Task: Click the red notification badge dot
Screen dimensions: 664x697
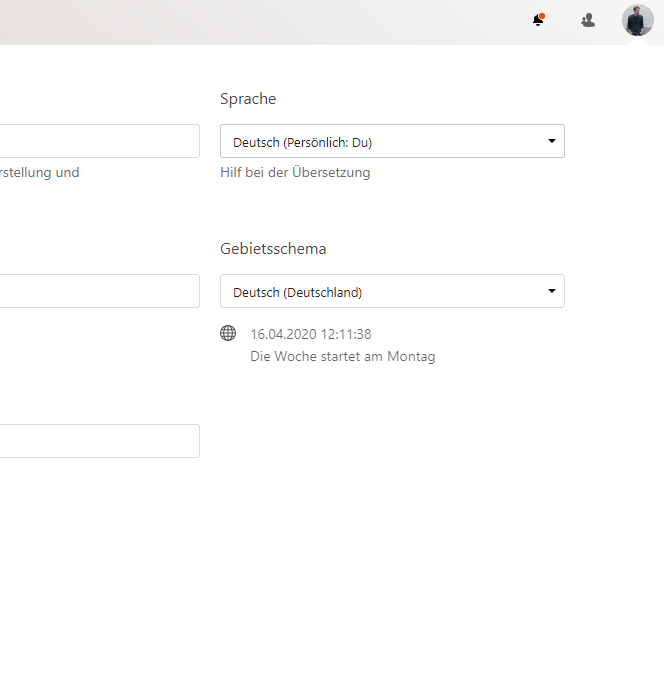Action: click(542, 16)
